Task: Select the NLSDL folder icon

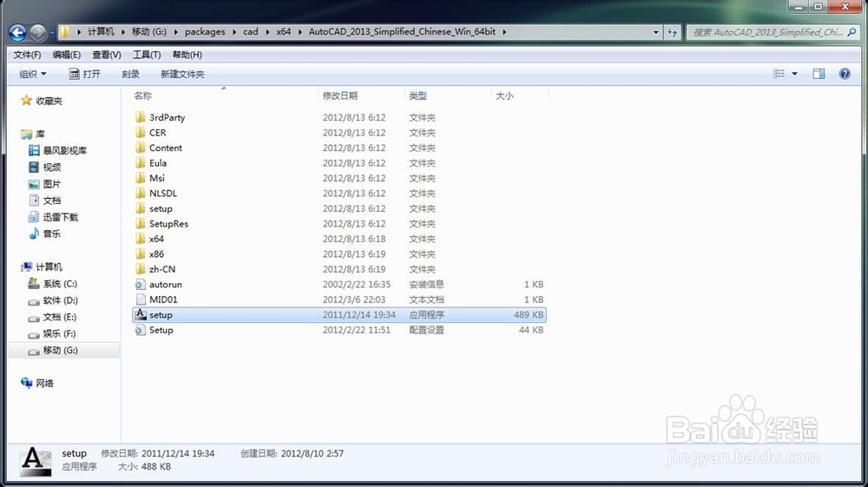Action: 141,193
